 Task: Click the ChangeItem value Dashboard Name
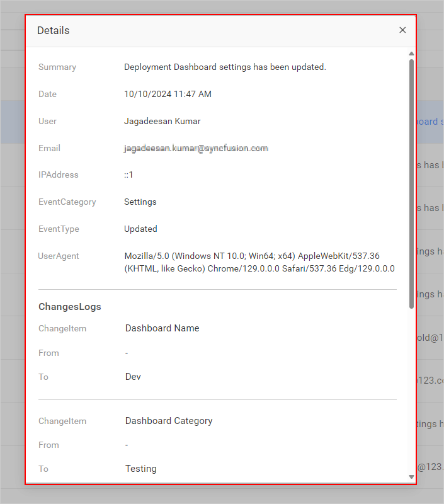point(162,328)
